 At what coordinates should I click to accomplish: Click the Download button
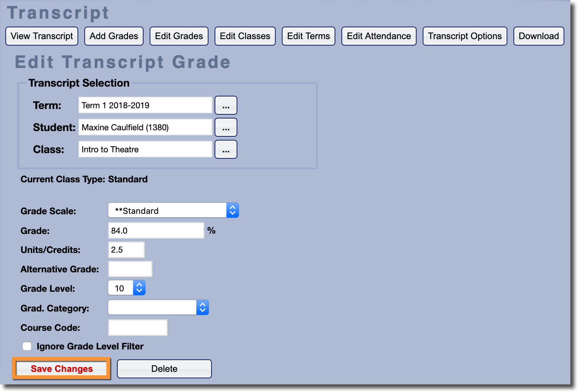(x=539, y=36)
